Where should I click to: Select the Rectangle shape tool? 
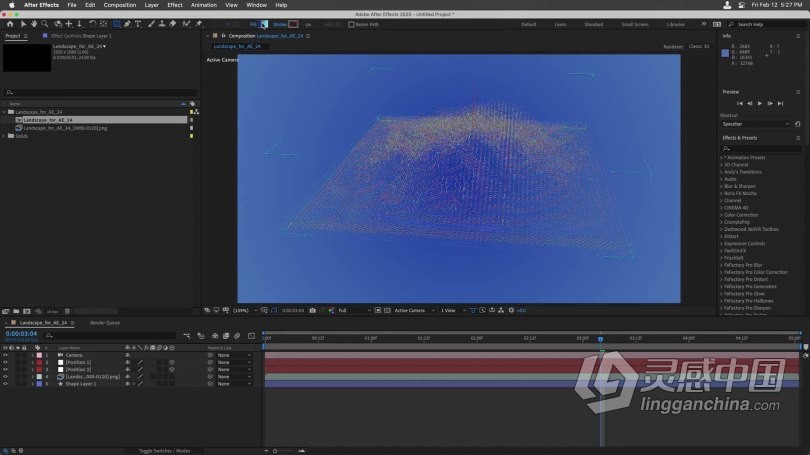(x=117, y=24)
